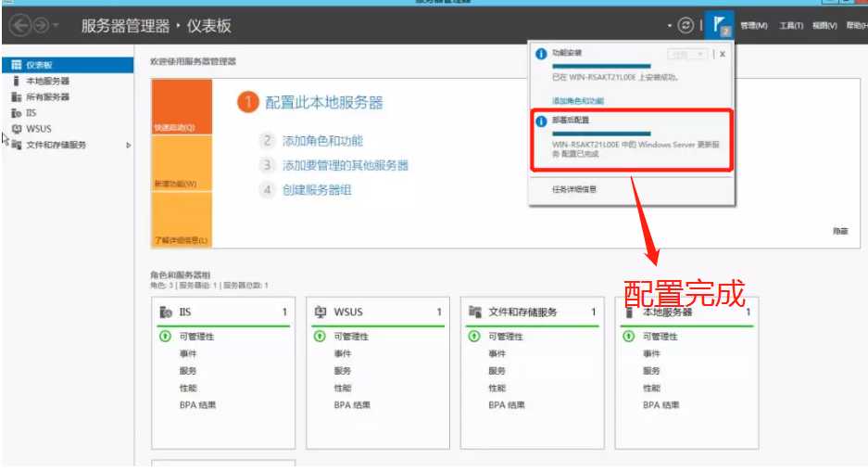This screenshot has width=868, height=472.
Task: Open 可管理性 in the IIS tile
Action: [196, 337]
